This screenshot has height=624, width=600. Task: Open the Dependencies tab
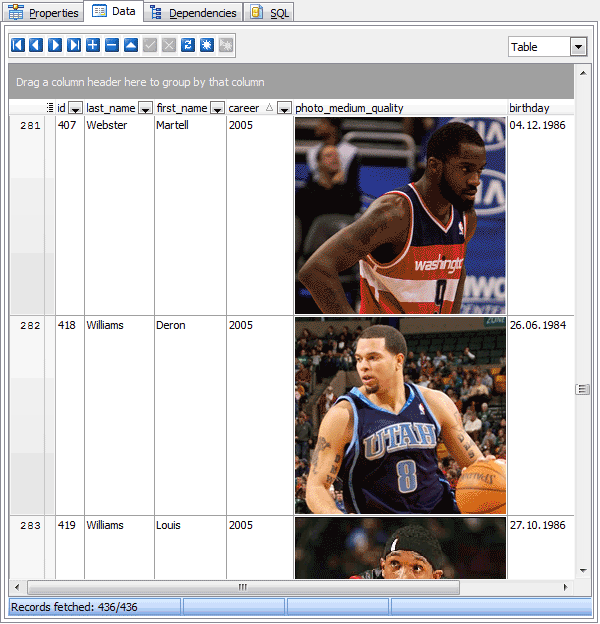194,12
